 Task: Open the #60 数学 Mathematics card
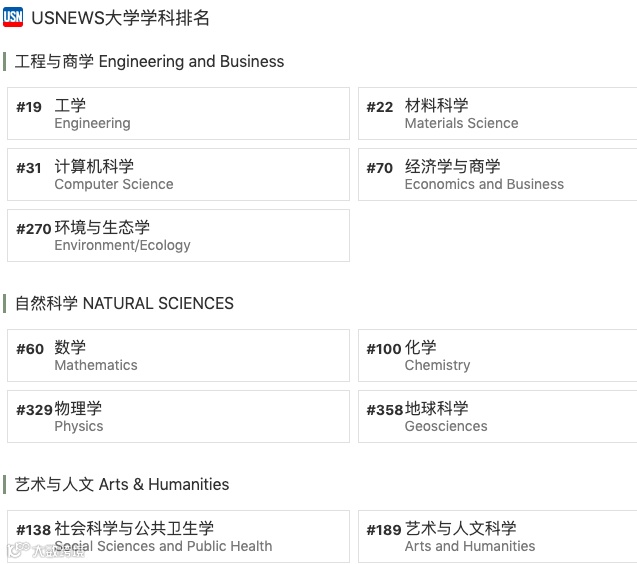pyautogui.click(x=178, y=356)
